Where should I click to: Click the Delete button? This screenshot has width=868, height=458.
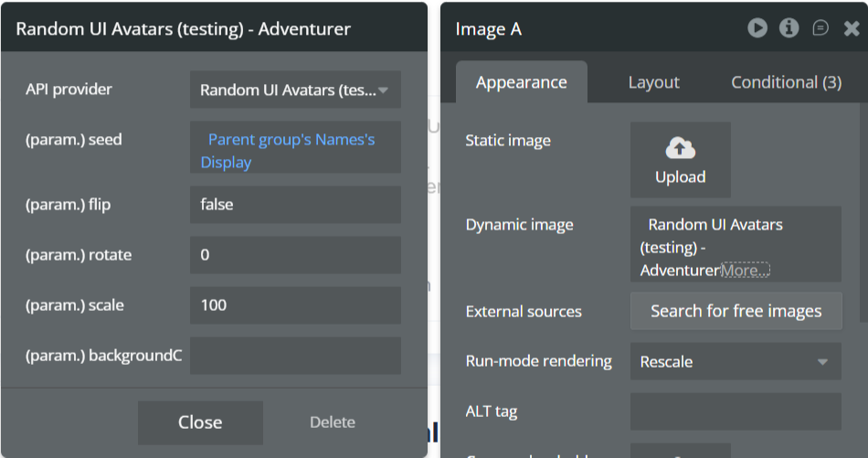tap(333, 422)
